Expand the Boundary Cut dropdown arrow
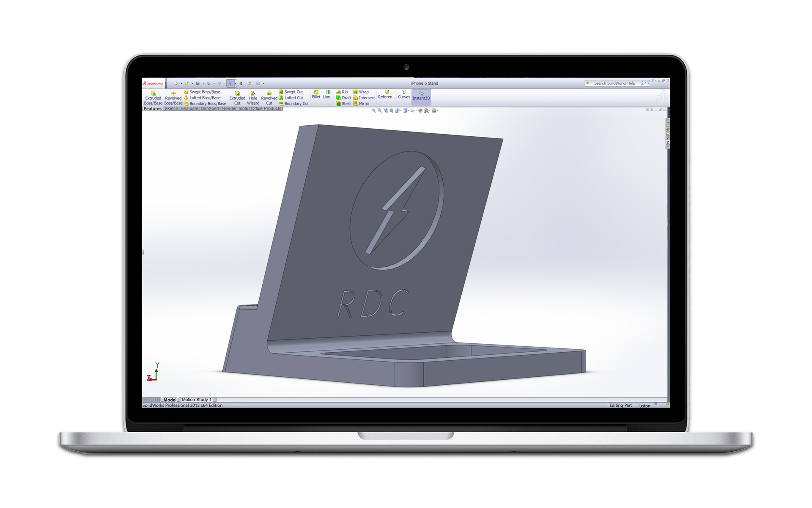Screen dimensions: 812x508 [x=315, y=104]
